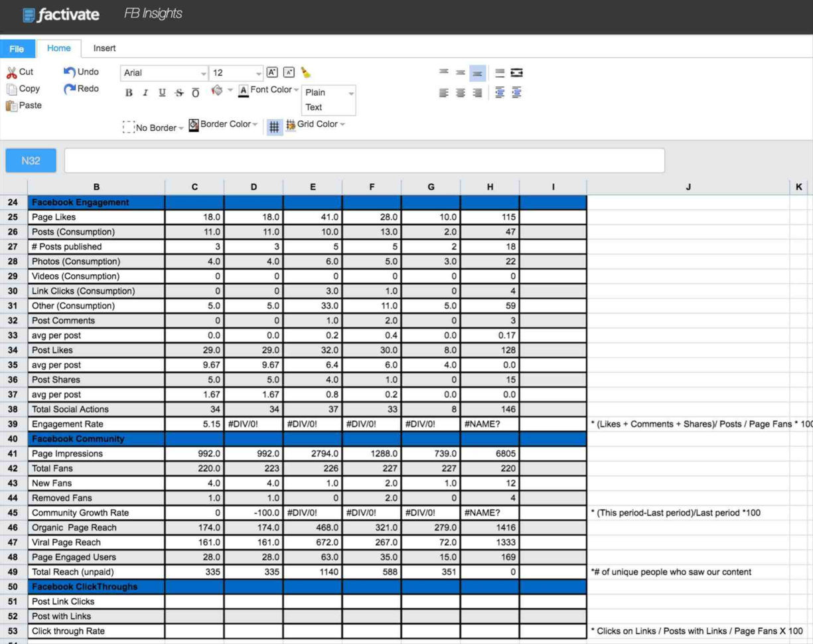Switch to the Insert tab
Viewport: 813px width, 644px height.
tap(104, 48)
